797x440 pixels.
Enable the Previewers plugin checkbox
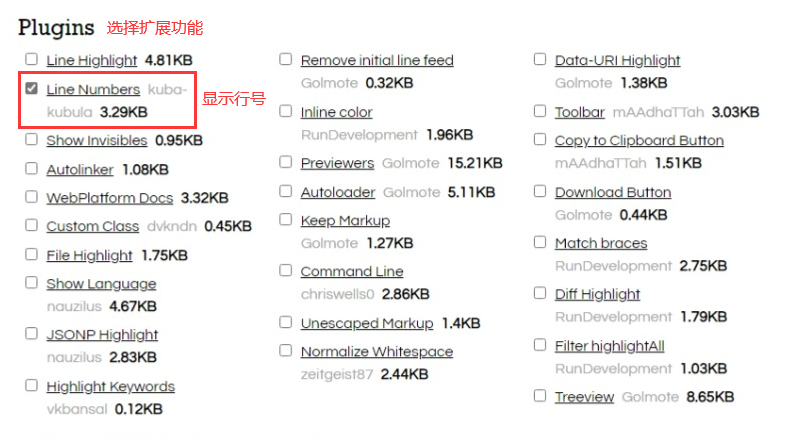point(286,162)
